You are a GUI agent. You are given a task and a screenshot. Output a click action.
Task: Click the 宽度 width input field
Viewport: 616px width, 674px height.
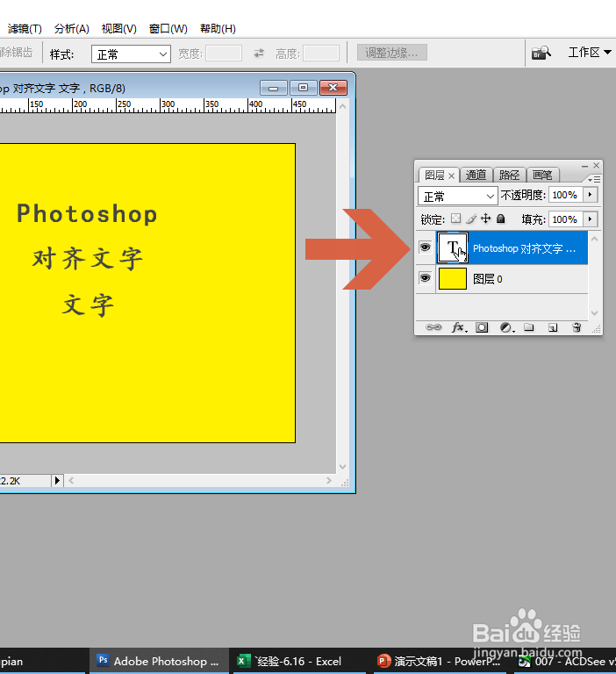pyautogui.click(x=224, y=54)
